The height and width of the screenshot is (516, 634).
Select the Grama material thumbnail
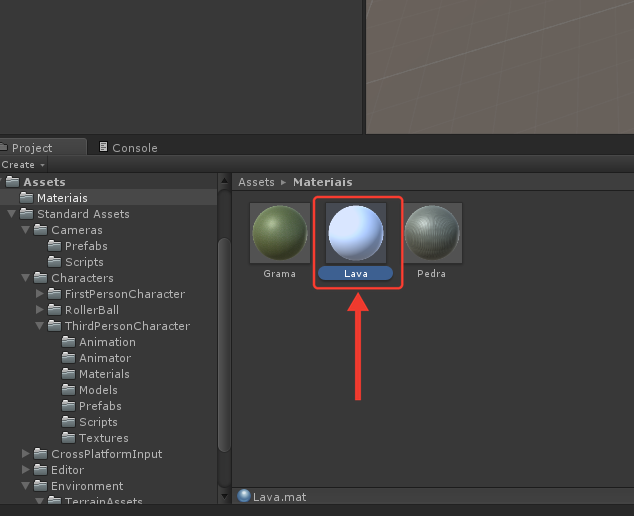point(280,233)
